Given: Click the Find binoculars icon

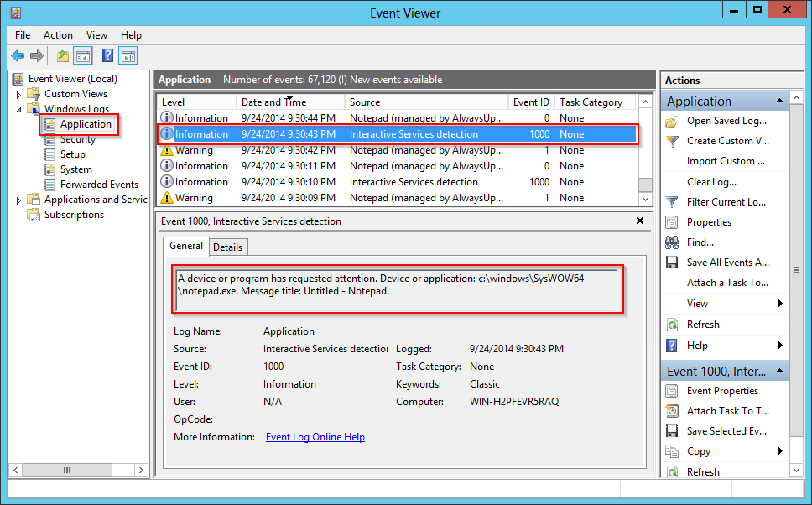Looking at the screenshot, I should point(672,242).
